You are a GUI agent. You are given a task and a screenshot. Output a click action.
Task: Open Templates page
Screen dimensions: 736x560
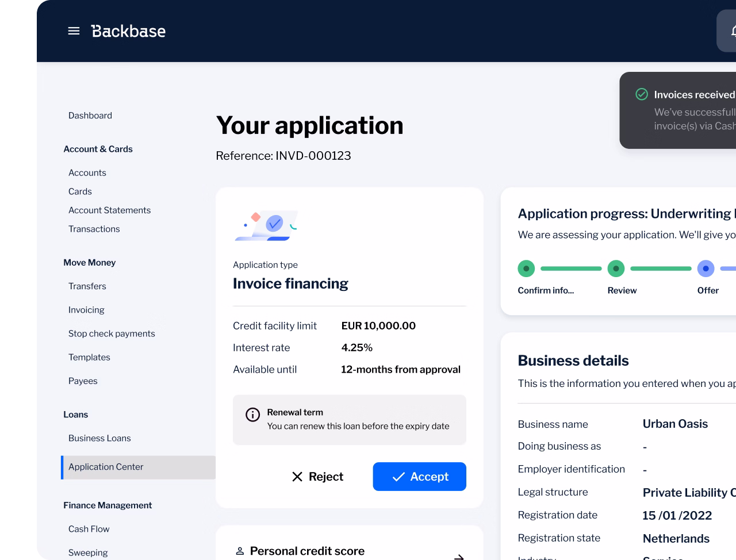89,357
